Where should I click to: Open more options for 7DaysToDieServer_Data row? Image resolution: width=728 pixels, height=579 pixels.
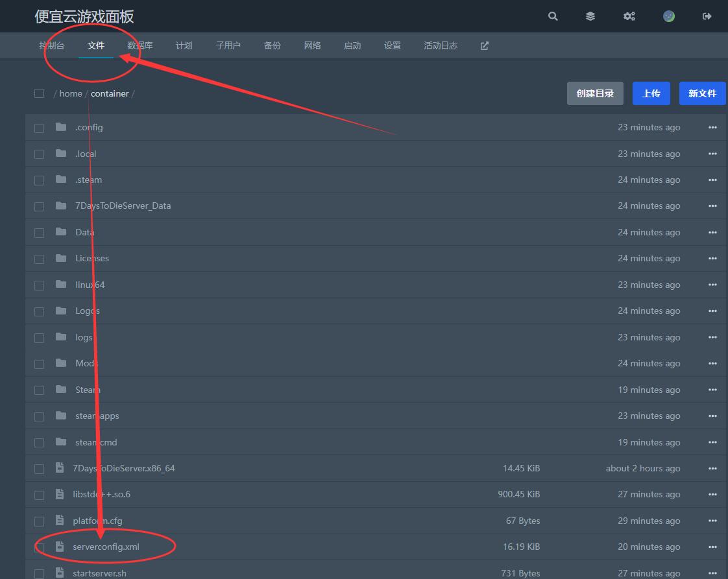(712, 206)
